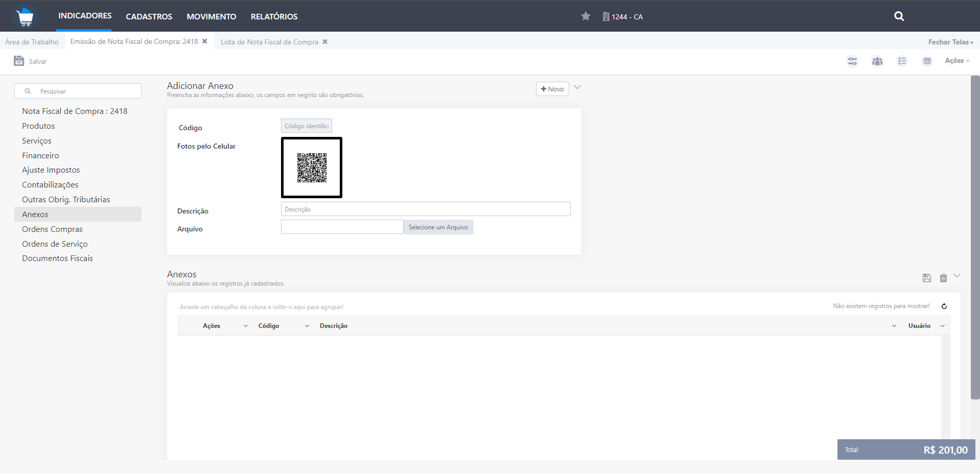Open Documentos Fiscais section
Image resolution: width=980 pixels, height=474 pixels.
click(57, 258)
